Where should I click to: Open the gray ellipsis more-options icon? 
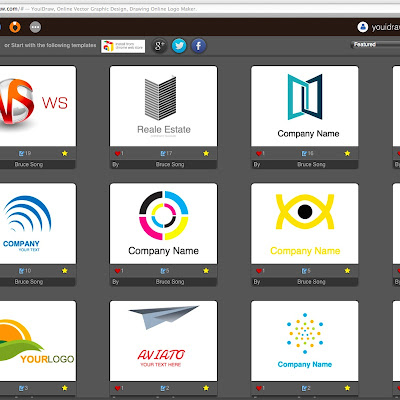coord(35,27)
